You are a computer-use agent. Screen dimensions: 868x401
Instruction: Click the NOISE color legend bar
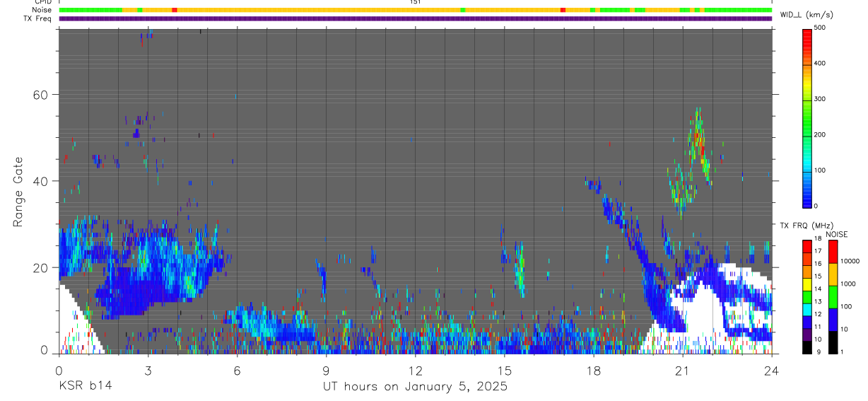(x=832, y=296)
